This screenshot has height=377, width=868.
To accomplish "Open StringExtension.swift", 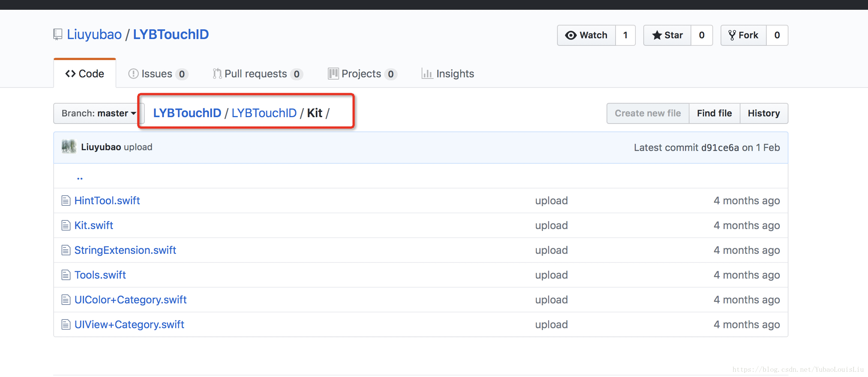I will [x=125, y=250].
